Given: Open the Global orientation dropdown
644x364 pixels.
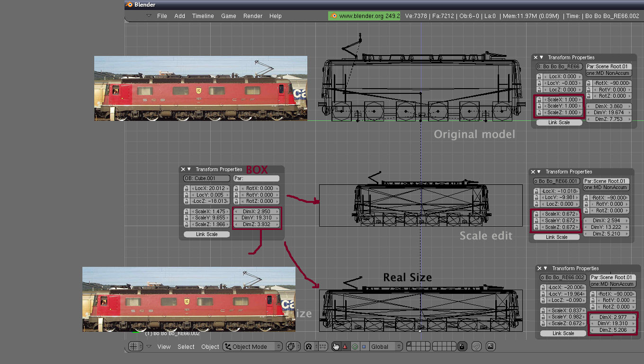Looking at the screenshot, I should coord(385,346).
